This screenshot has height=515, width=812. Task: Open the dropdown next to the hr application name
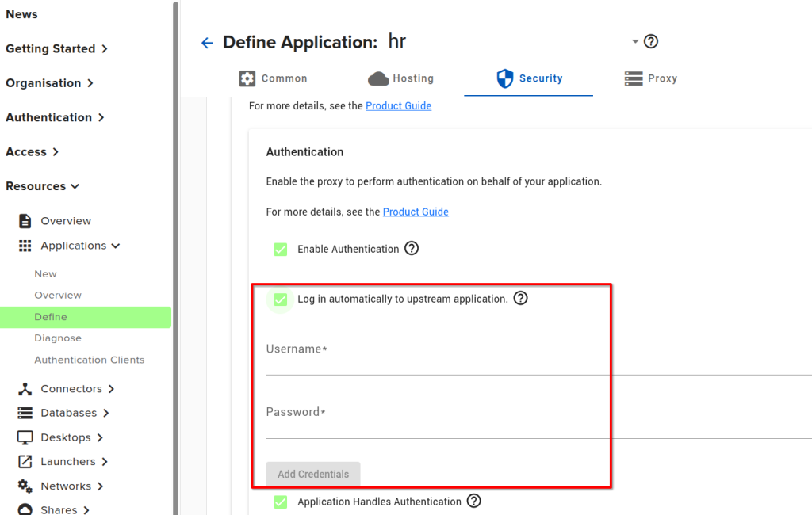coord(634,41)
